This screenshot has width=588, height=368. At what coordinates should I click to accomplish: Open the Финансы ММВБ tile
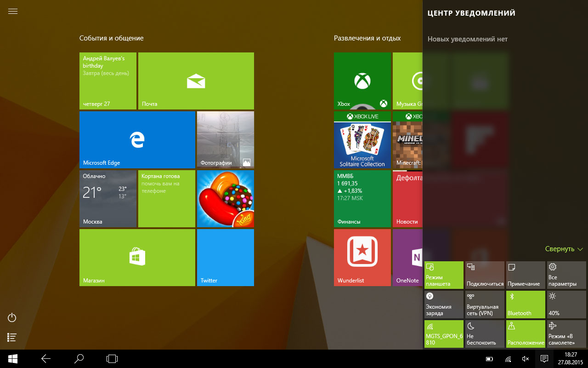coord(362,199)
